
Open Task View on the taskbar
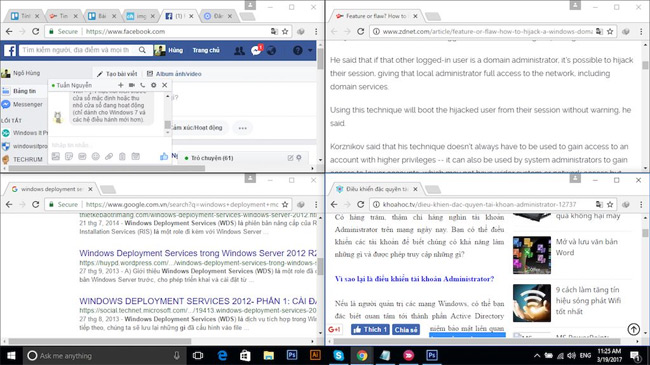click(198, 355)
